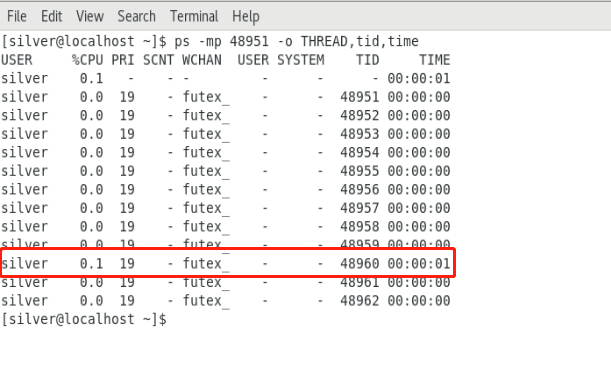Click the SCNT column header

click(x=158, y=60)
